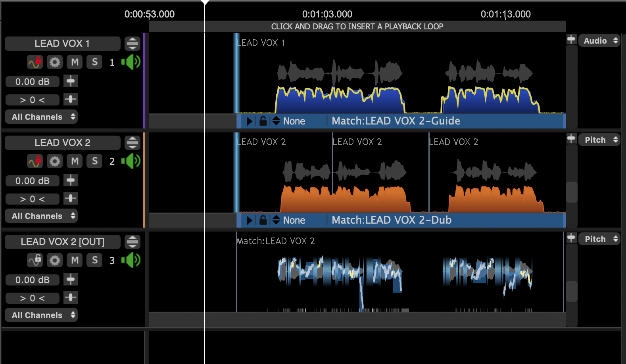Toggle the lock icon on Match:LEAD VOX 2-Dub bar
The image size is (626, 364).
[x=263, y=220]
